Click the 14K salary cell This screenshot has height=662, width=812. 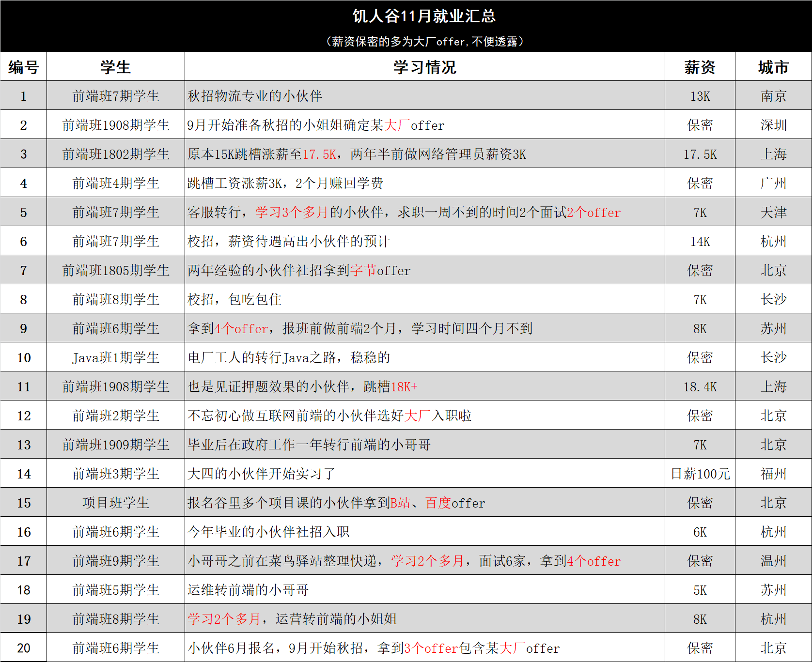[x=700, y=241]
